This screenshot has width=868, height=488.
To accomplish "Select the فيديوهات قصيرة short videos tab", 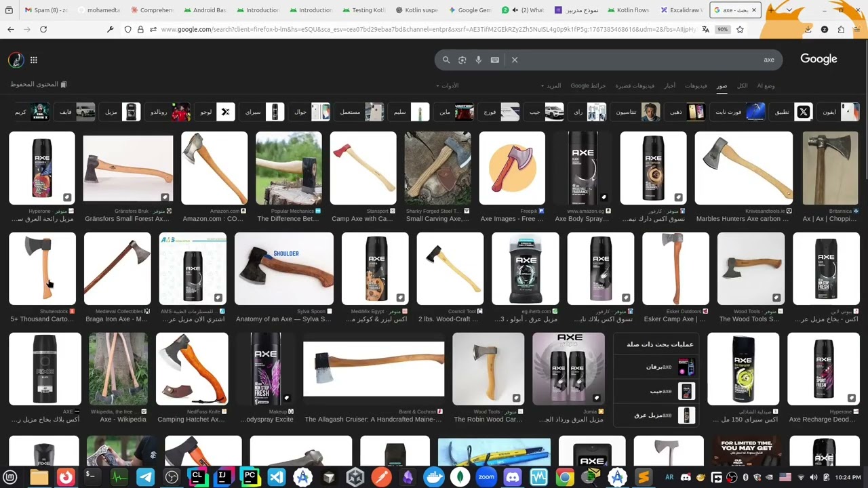I will 635,85.
